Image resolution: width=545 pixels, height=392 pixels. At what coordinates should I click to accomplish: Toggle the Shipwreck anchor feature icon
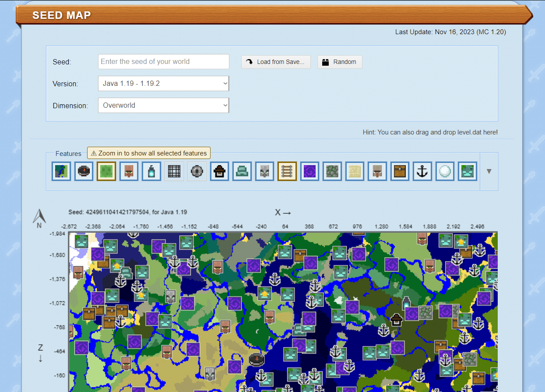422,171
